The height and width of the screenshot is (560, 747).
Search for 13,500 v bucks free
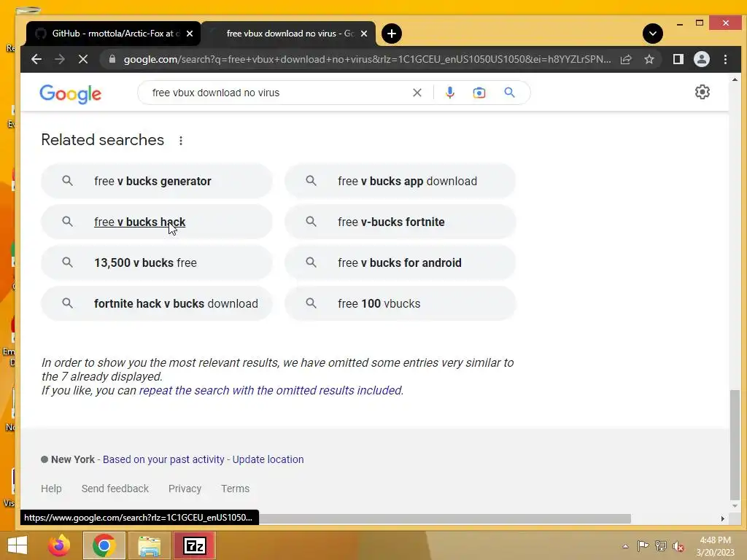(157, 262)
